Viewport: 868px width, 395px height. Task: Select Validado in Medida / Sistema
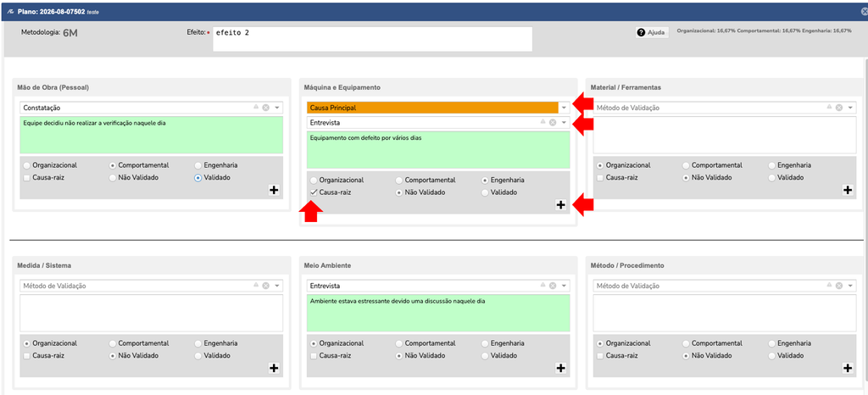pyautogui.click(x=198, y=356)
